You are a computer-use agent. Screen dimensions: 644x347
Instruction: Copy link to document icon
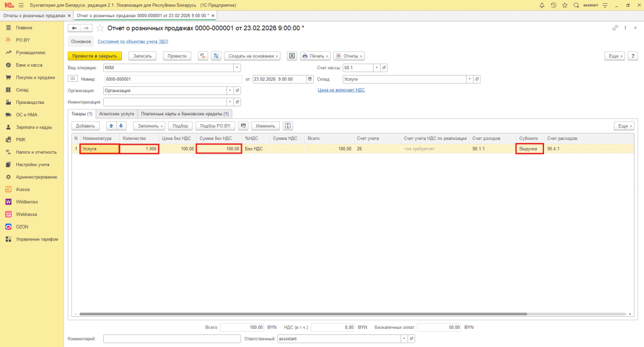point(615,28)
